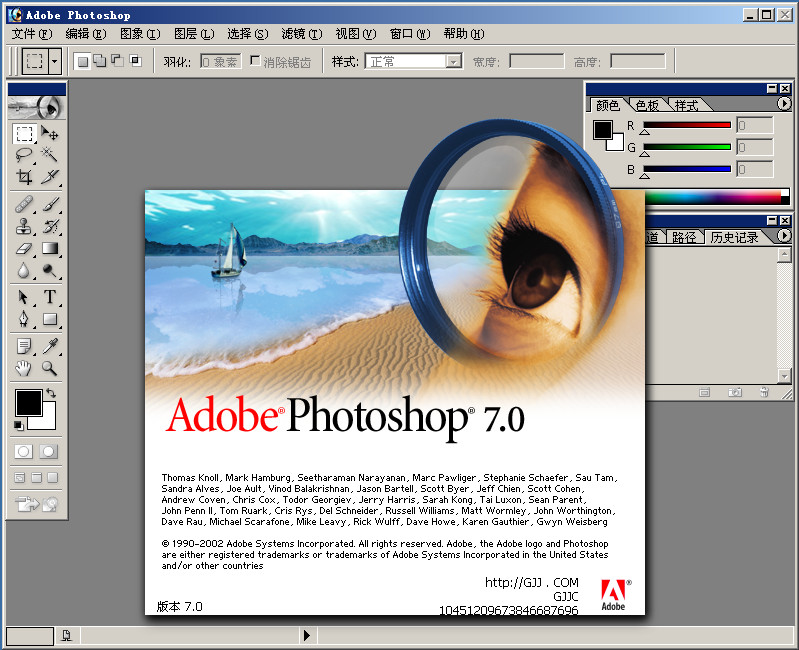Click the red R slider
Screen dimensions: 799x650
[687, 125]
